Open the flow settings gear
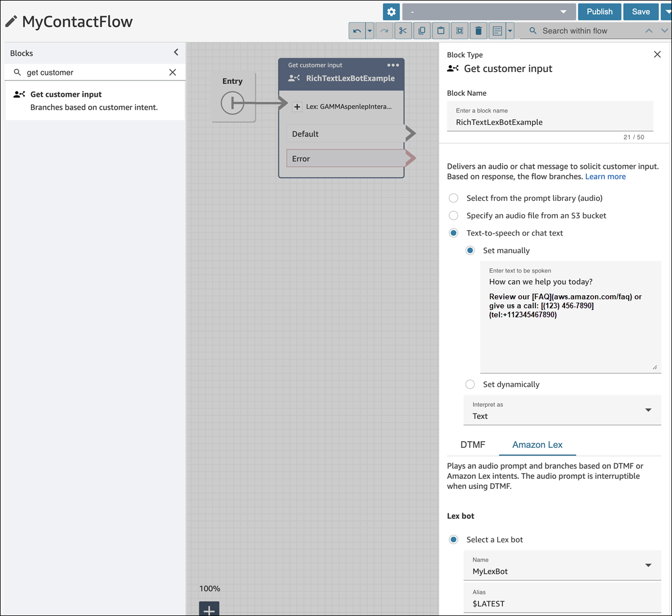 point(391,12)
